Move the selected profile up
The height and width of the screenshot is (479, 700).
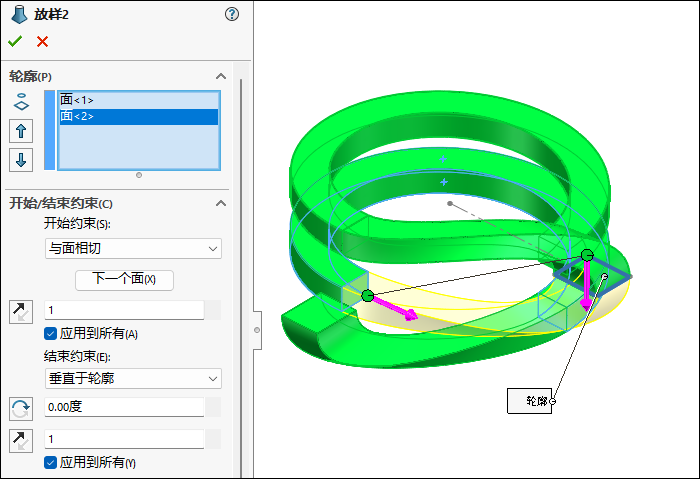pyautogui.click(x=21, y=131)
